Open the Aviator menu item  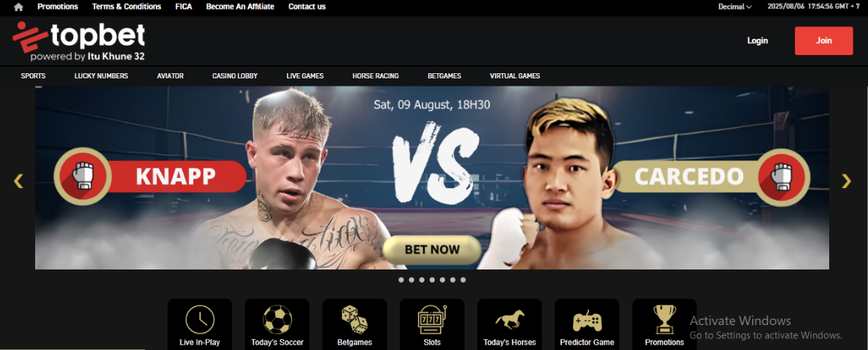point(170,76)
